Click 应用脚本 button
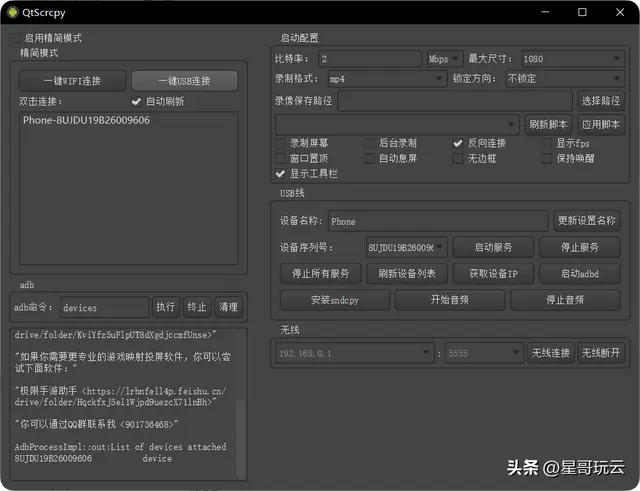The width and height of the screenshot is (640, 491). tap(601, 124)
